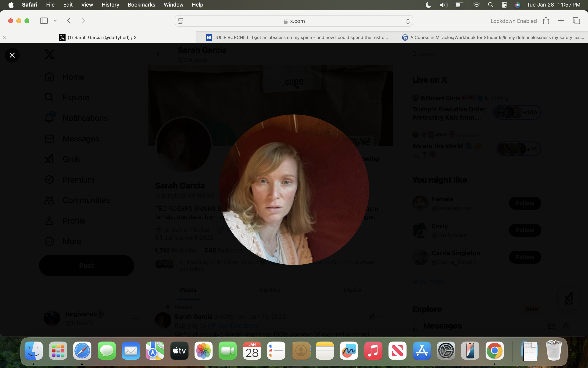Open Spotlight search
The width and height of the screenshot is (588, 368).
(x=491, y=5)
